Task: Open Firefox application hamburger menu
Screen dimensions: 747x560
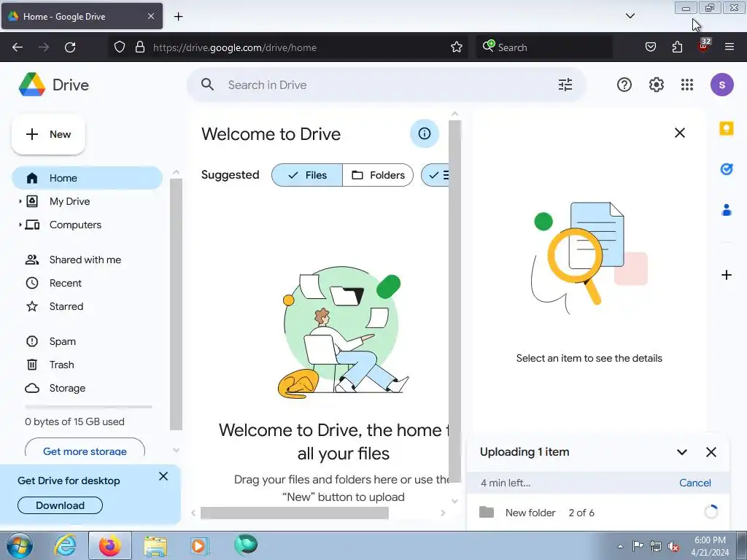Action: (x=729, y=47)
